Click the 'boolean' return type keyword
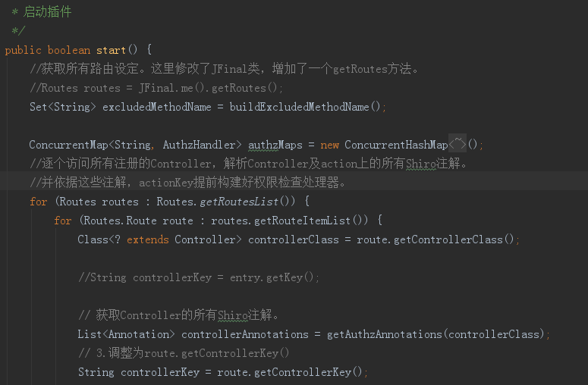Screen dimensions: 588x385 (x=69, y=50)
